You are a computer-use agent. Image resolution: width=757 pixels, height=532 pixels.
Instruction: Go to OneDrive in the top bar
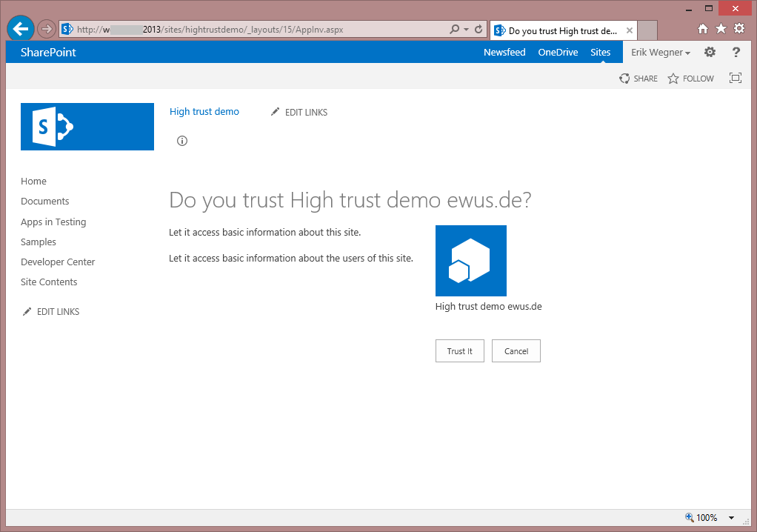558,53
